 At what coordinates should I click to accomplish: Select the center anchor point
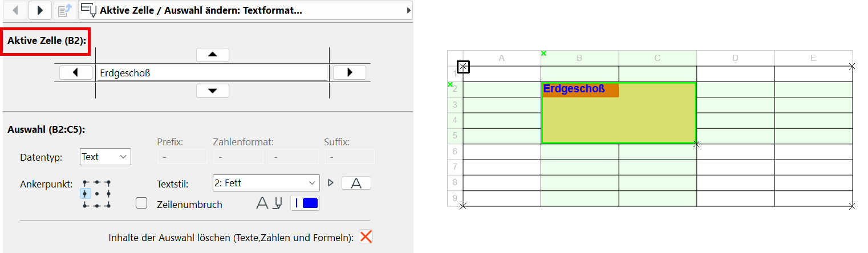coord(97,194)
